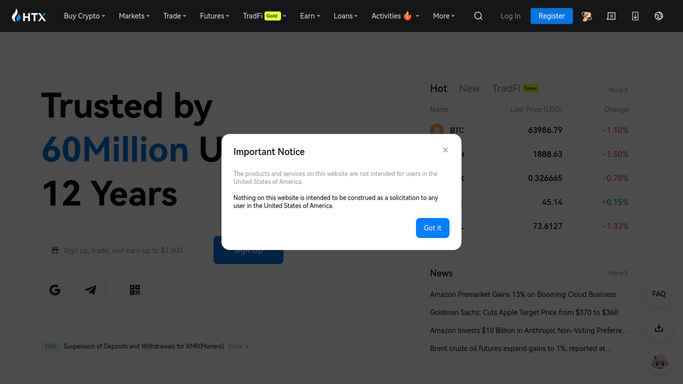683x384 pixels.
Task: Click BTC price 63986.79
Action: pyautogui.click(x=545, y=130)
